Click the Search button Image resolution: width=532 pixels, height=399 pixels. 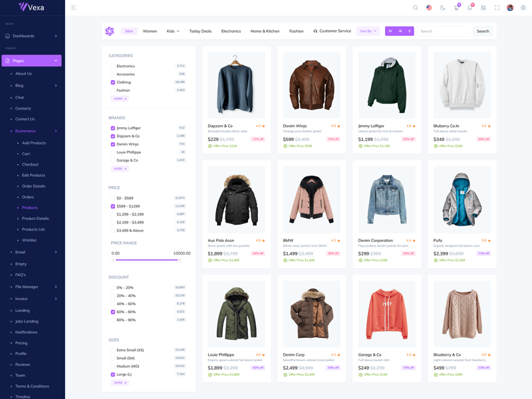483,31
